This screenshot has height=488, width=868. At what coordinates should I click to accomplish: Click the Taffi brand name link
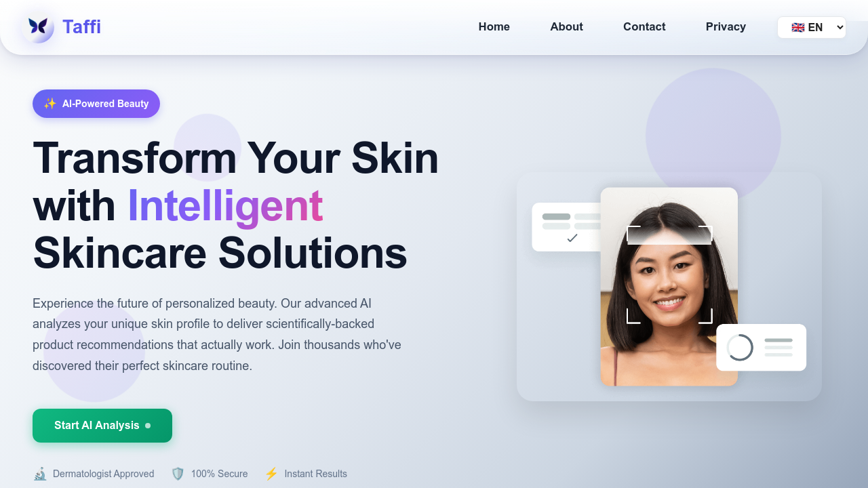[81, 27]
